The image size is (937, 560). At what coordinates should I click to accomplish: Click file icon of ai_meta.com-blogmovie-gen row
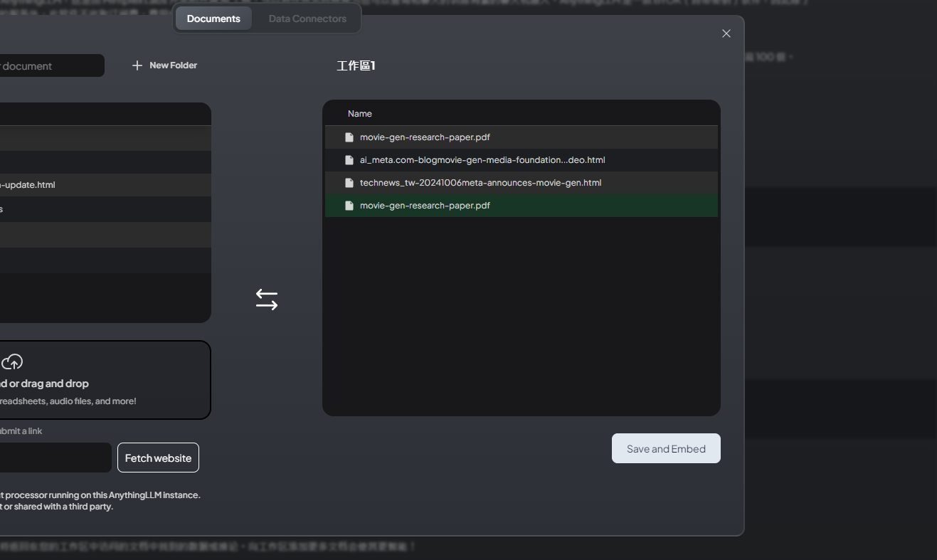click(x=349, y=160)
